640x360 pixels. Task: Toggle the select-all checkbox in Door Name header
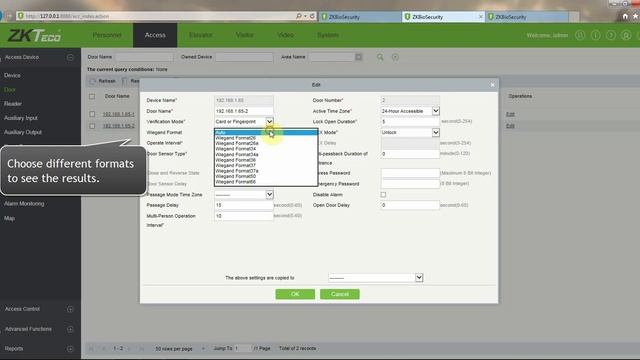pyautogui.click(x=92, y=96)
